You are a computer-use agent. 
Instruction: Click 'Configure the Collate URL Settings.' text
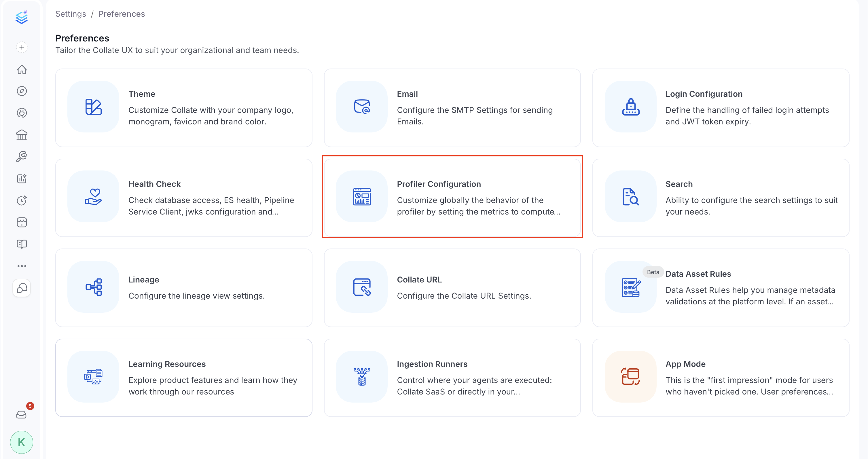(464, 295)
